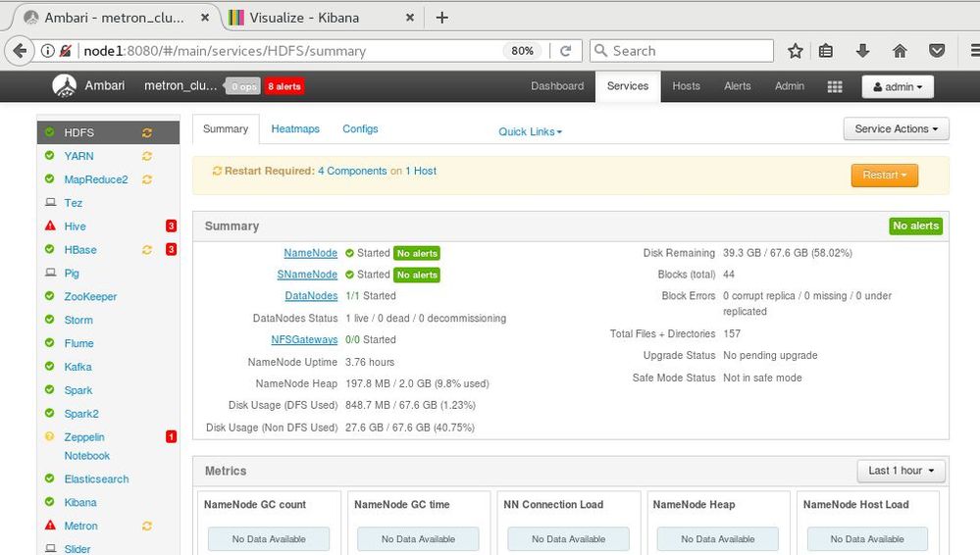
Task: Click the Hive red alert count badge
Action: pos(171,227)
